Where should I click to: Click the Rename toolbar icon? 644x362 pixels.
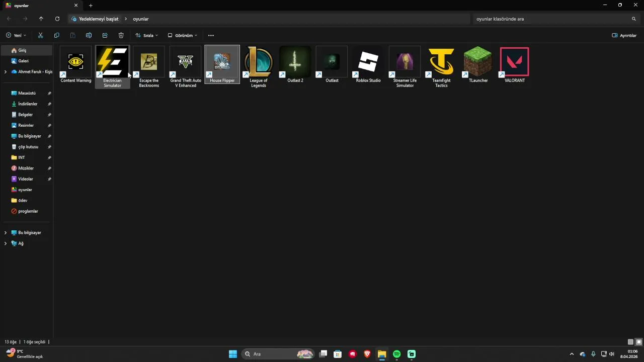(89, 35)
